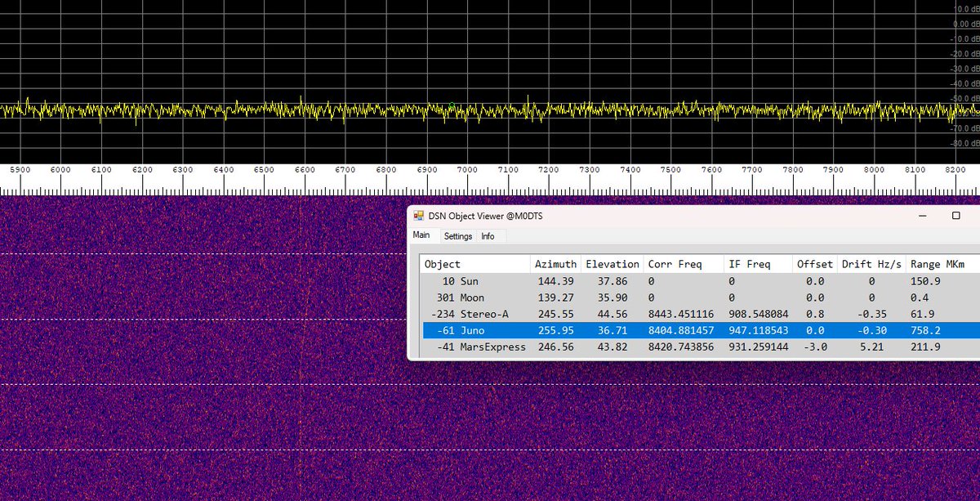Sort by the Elevation column header

coord(612,264)
